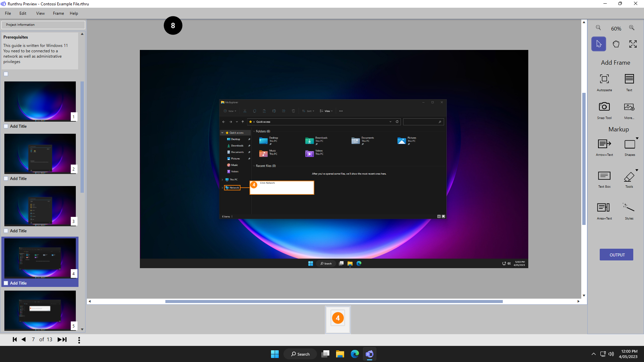This screenshot has width=644, height=362.
Task: Click the horizontal canvas scrollbar
Action: coord(334,301)
